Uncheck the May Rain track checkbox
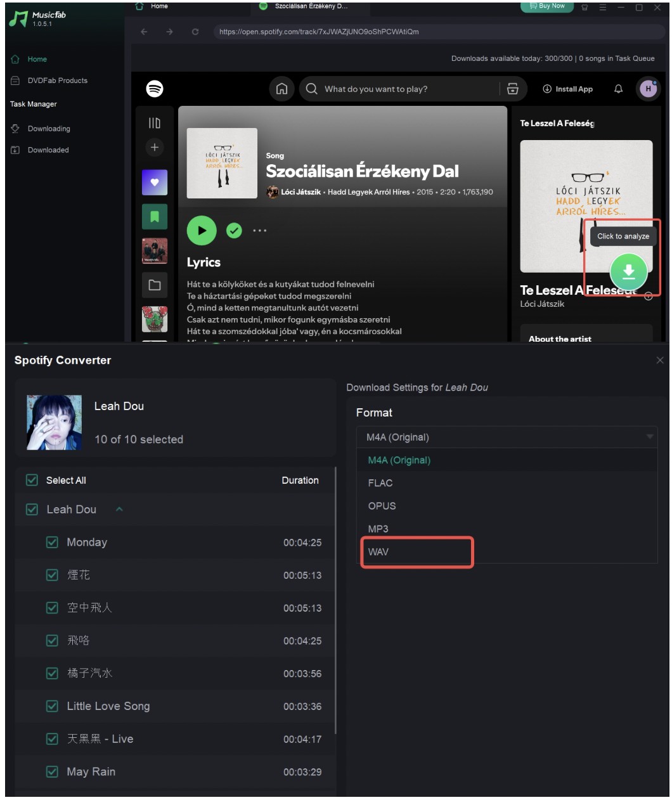 [53, 772]
